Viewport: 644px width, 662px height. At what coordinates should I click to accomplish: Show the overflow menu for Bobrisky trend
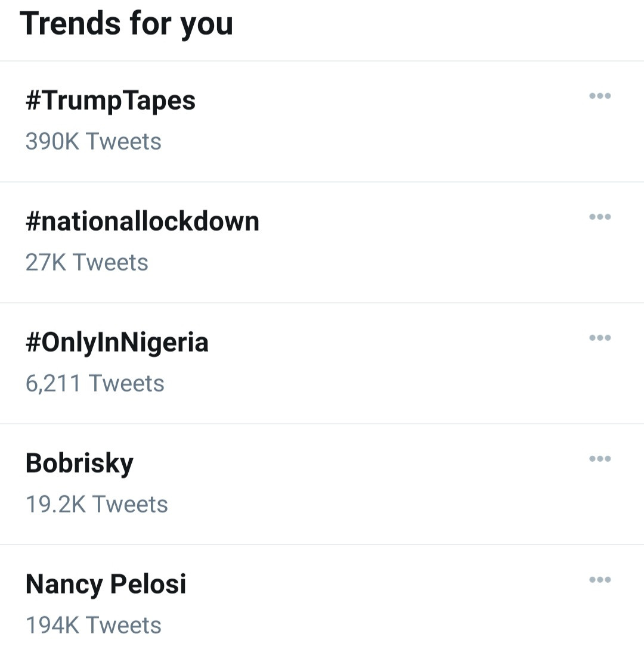599,459
